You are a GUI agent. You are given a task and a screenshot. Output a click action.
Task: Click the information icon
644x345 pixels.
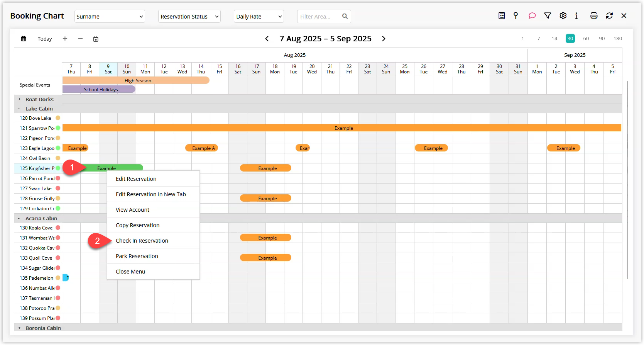(576, 16)
